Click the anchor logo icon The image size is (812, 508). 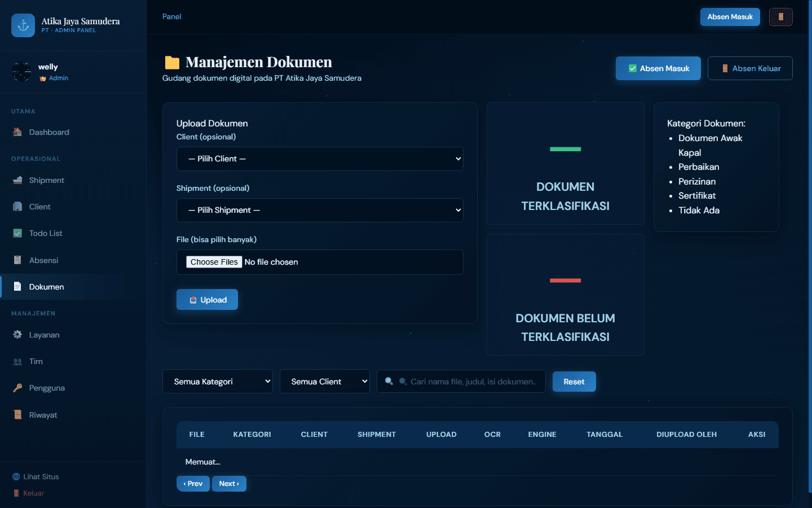tap(23, 25)
